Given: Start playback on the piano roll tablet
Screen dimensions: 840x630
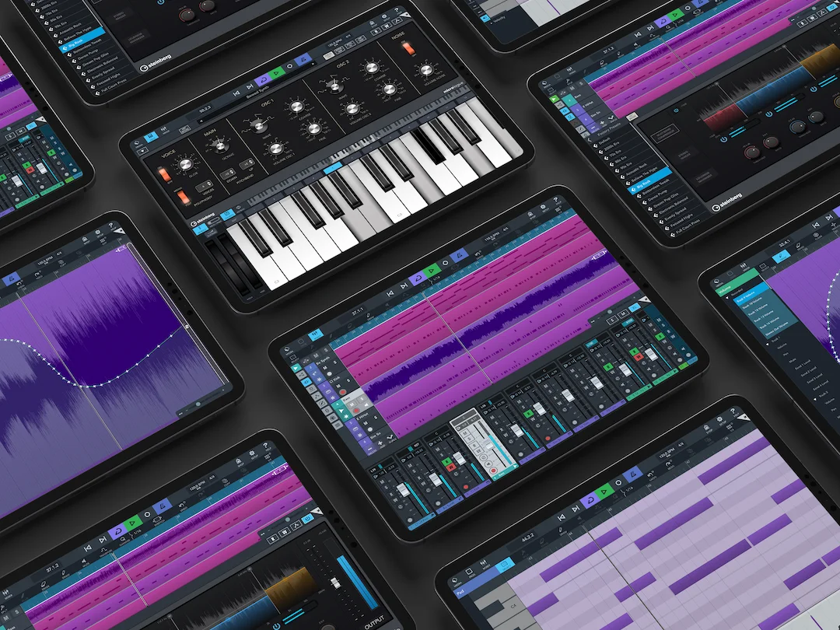Looking at the screenshot, I should [x=604, y=491].
